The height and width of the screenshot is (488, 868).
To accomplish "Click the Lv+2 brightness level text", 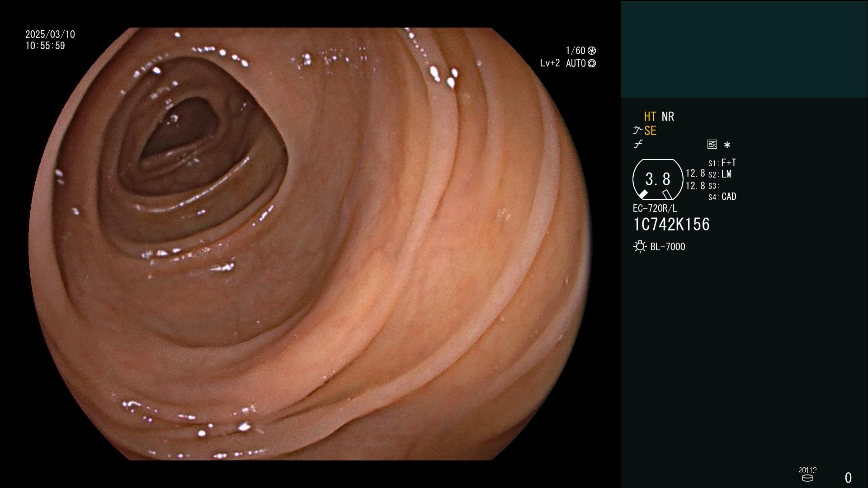I will [x=550, y=63].
